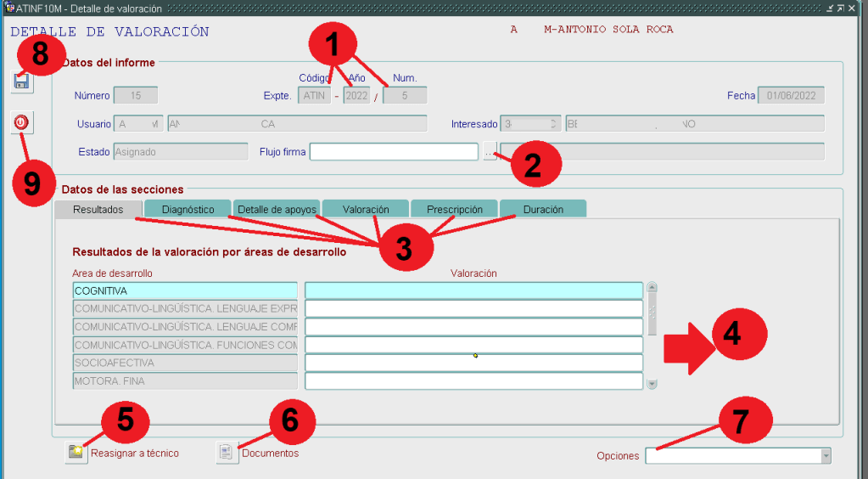Open the Flujo firma lookup ellipsis button

490,152
